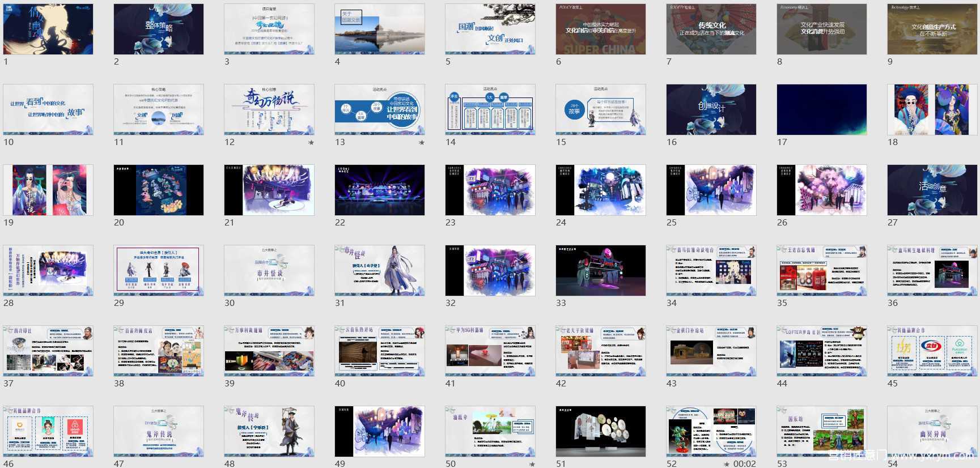Select slide 24 thumbnail

[601, 190]
